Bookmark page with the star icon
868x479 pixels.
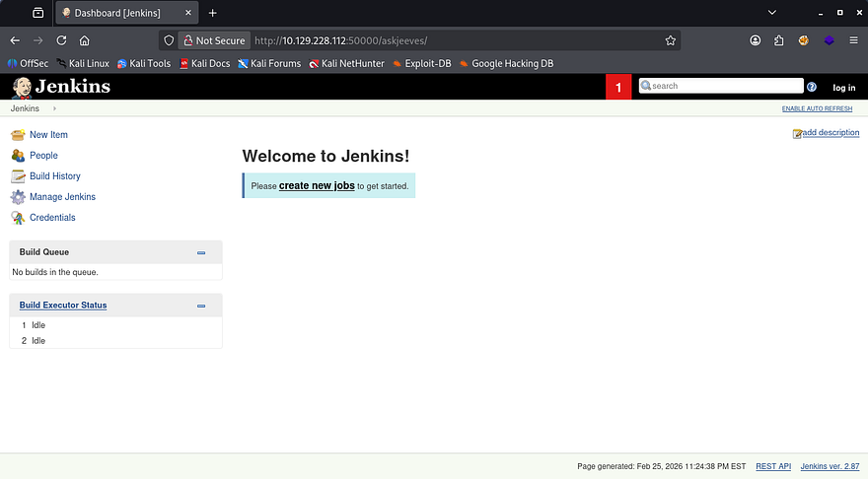click(671, 40)
